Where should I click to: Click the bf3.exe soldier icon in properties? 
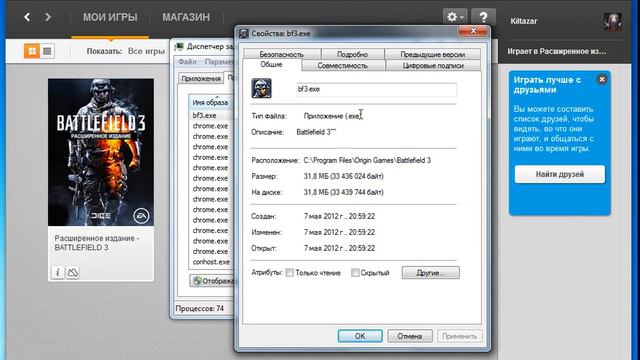[x=261, y=88]
